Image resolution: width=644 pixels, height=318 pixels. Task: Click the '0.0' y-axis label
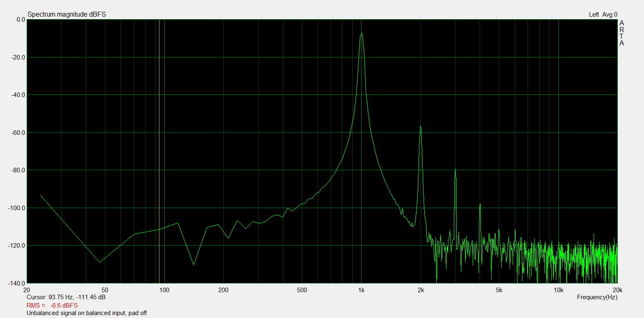click(x=20, y=20)
